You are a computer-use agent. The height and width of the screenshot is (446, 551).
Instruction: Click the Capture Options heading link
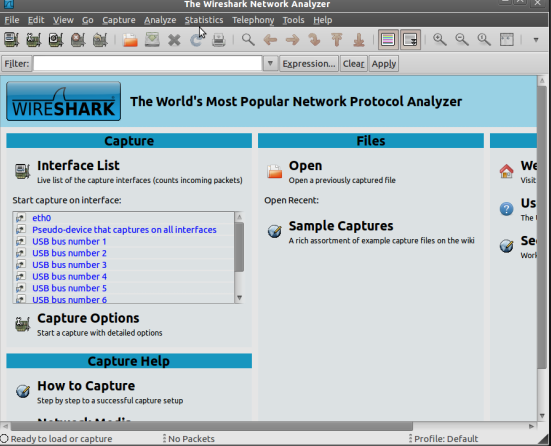88,318
